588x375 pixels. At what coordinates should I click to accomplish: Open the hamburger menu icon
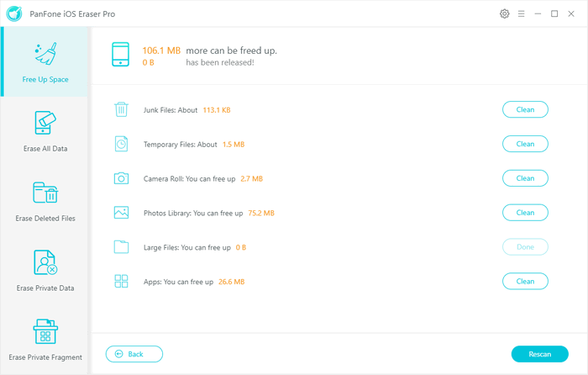(522, 14)
